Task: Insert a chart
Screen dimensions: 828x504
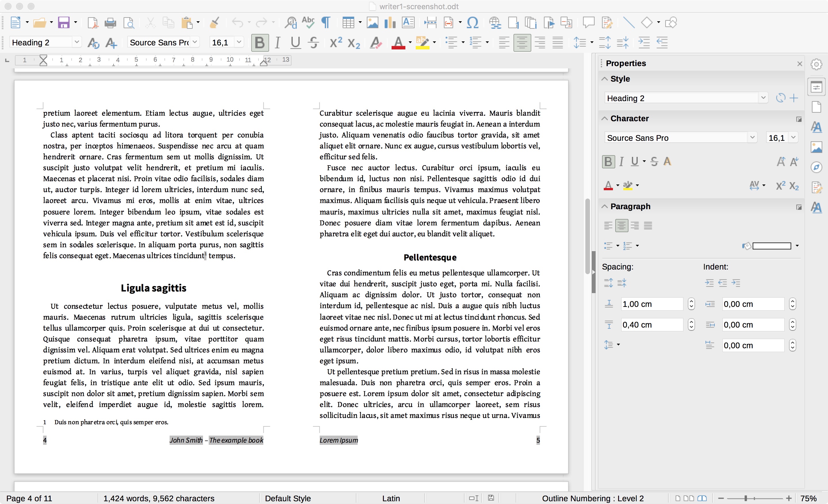Action: (389, 22)
